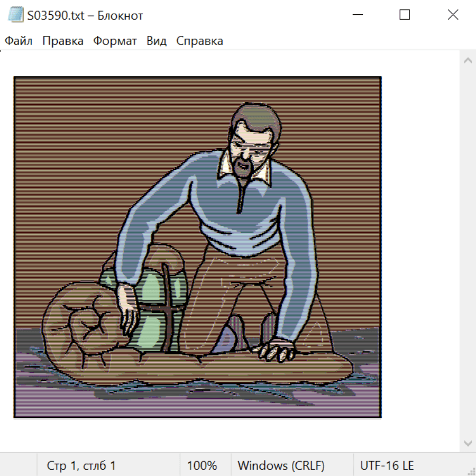Close the Блокнот window

click(x=453, y=15)
